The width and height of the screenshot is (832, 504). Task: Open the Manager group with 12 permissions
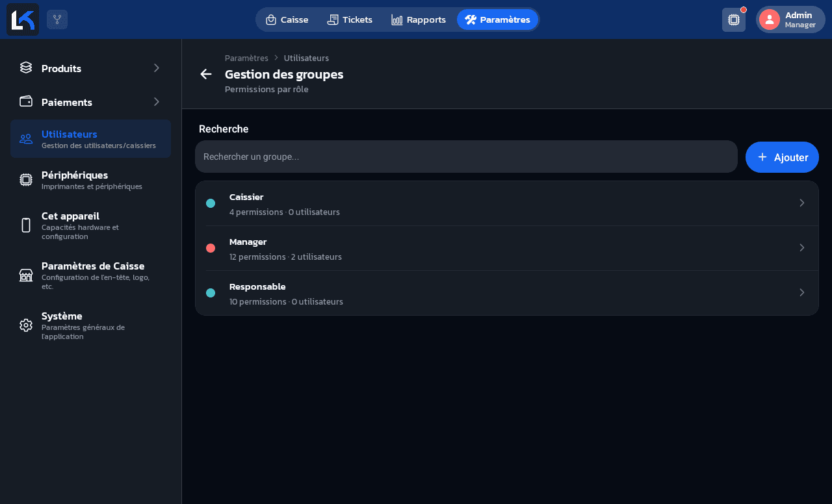pos(507,248)
